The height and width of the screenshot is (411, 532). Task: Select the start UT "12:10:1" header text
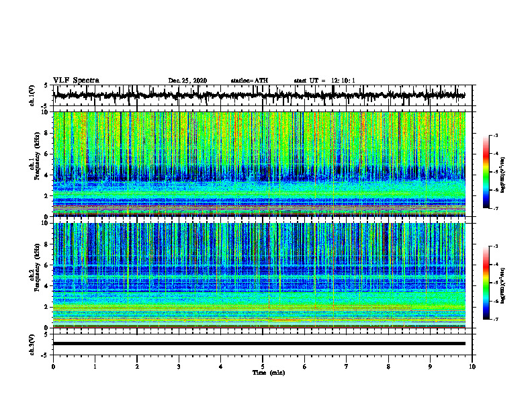coord(343,81)
